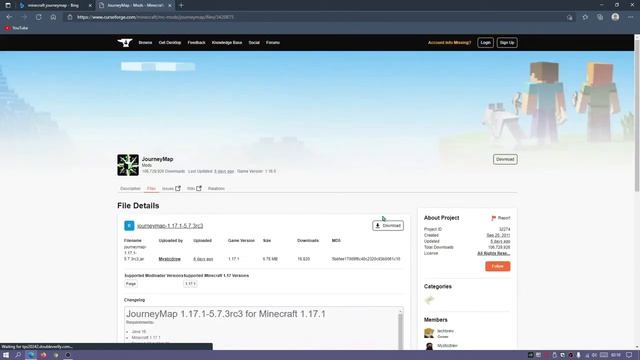This screenshot has height=360, width=640.
Task: Click the browser address bar
Action: (x=318, y=17)
